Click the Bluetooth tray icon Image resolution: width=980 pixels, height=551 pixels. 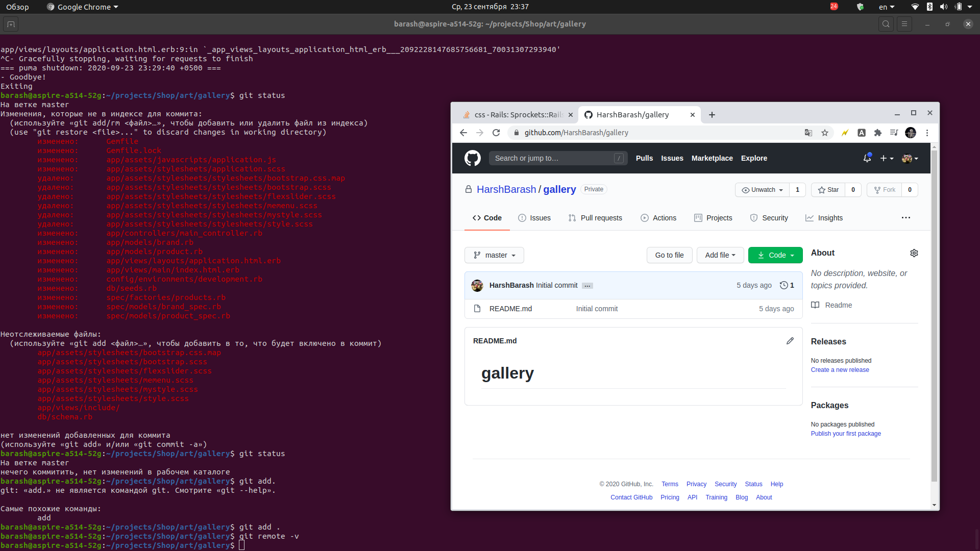coord(929,7)
